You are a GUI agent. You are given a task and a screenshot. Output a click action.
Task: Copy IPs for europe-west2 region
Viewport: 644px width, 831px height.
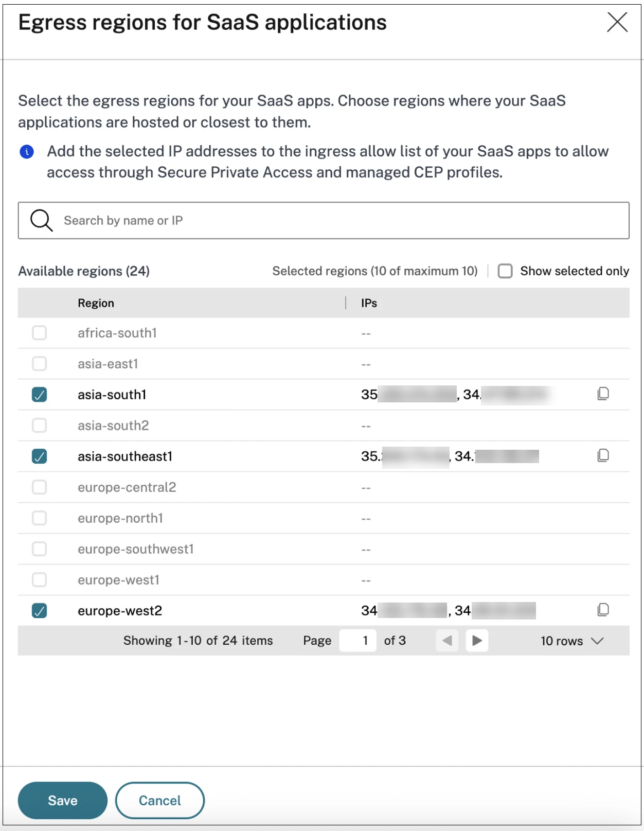603,610
